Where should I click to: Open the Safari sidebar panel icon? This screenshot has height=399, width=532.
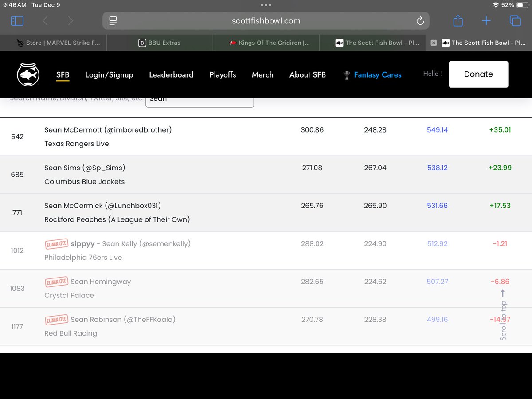point(17,21)
